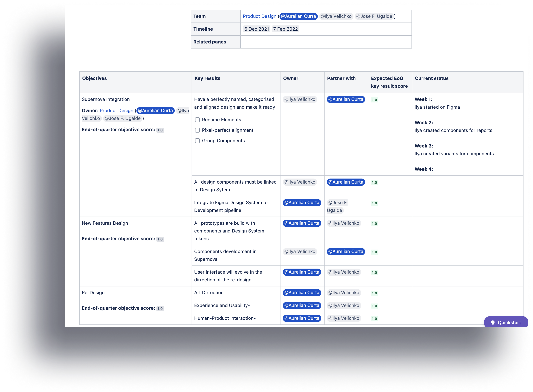Click @Aurelian Curta mention in Team row
The image size is (533, 392).
click(x=298, y=16)
